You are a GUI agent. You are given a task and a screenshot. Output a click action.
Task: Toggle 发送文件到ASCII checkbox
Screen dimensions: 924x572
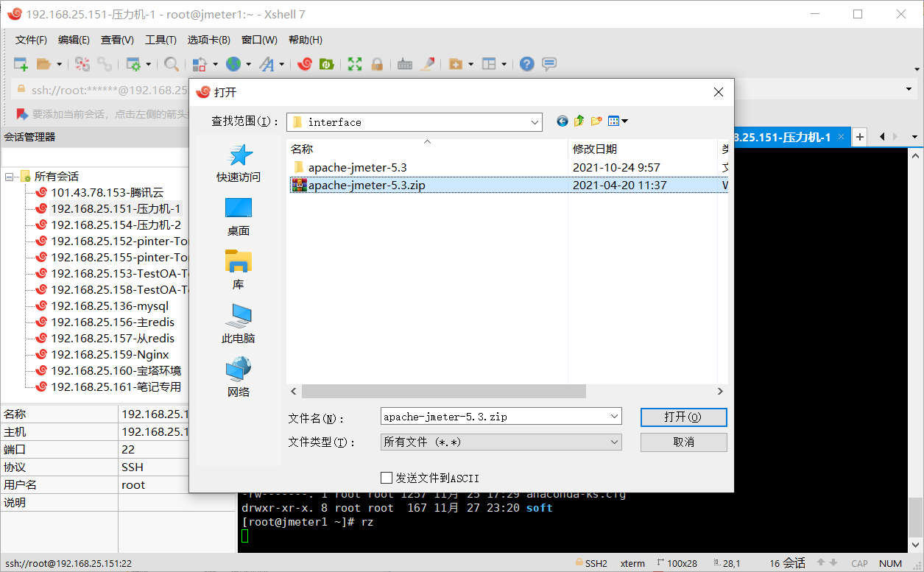pos(387,478)
